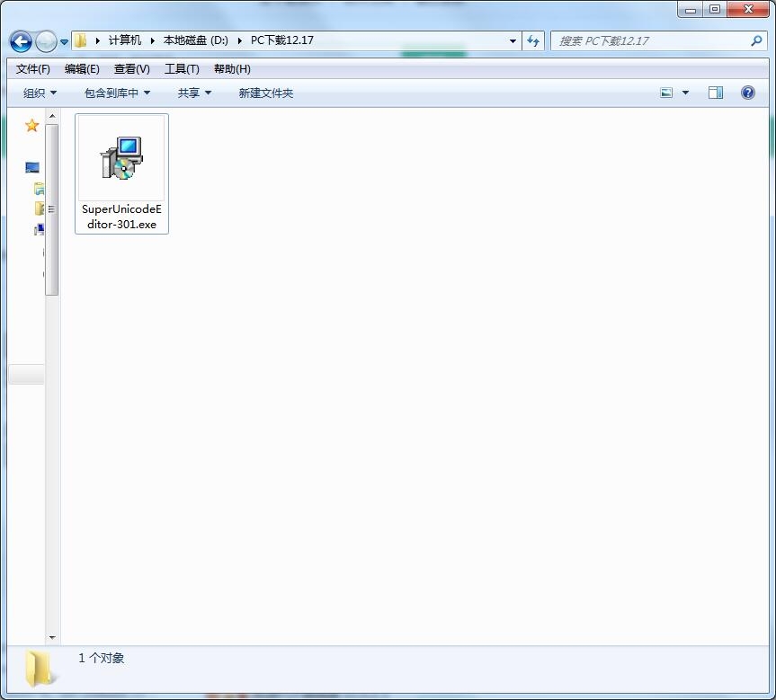Close the Explorer window

[x=748, y=9]
